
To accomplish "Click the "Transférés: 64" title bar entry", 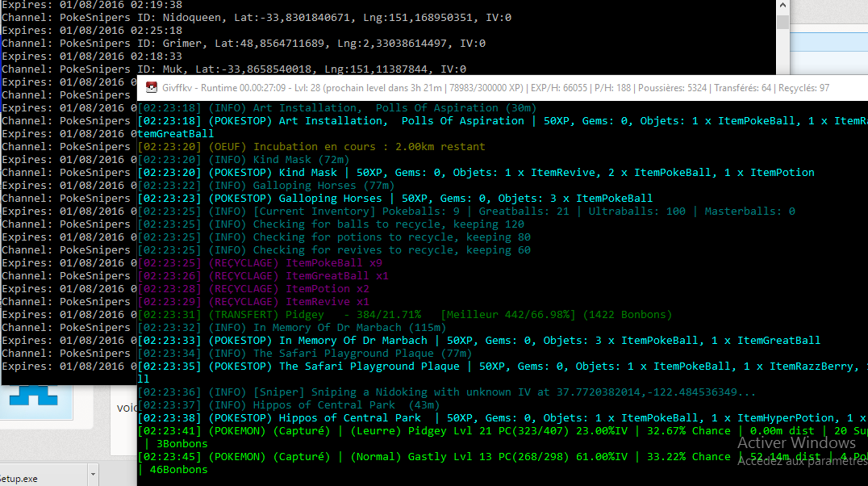I will coord(743,87).
